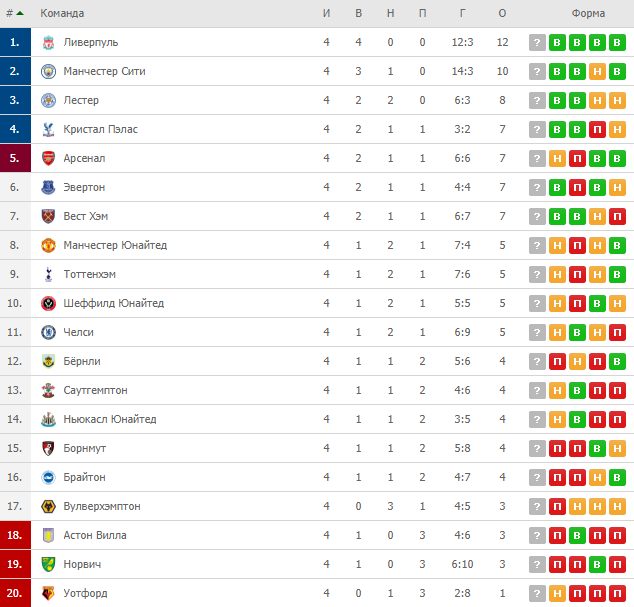Click the Norwich club crest icon
Image resolution: width=634 pixels, height=607 pixels.
[x=48, y=564]
